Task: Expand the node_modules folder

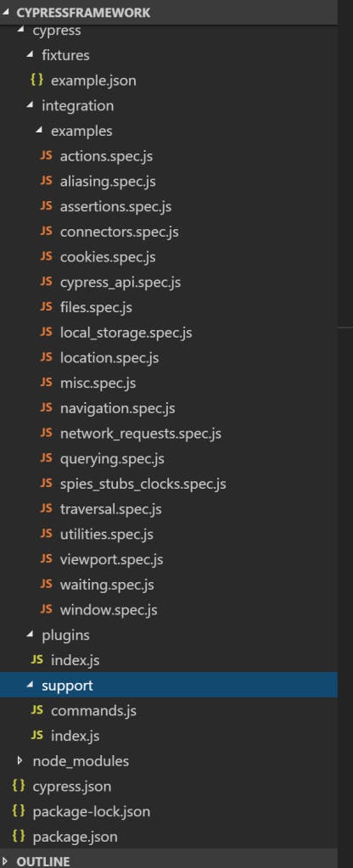Action: pyautogui.click(x=21, y=760)
